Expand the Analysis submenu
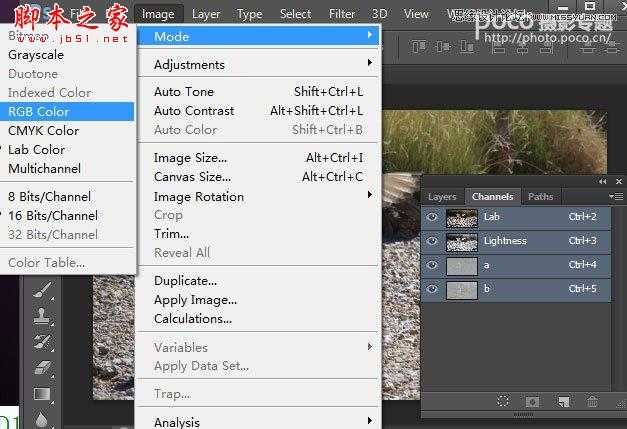Image resolution: width=627 pixels, height=429 pixels. pos(259,422)
